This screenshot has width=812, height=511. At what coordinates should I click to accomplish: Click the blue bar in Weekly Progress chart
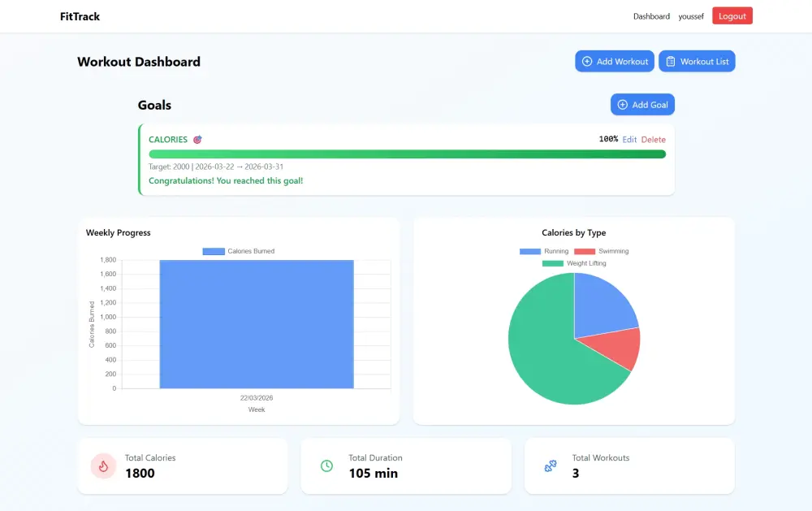point(257,325)
